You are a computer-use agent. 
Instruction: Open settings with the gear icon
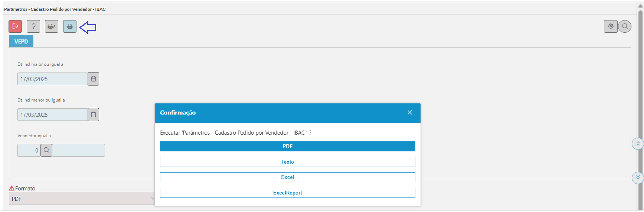click(x=611, y=26)
